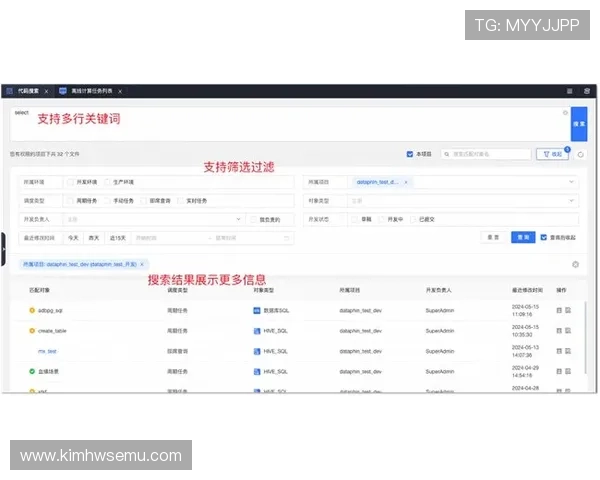Click the create_table row status icon
Screen dimensions: 600x480
pos(32,331)
